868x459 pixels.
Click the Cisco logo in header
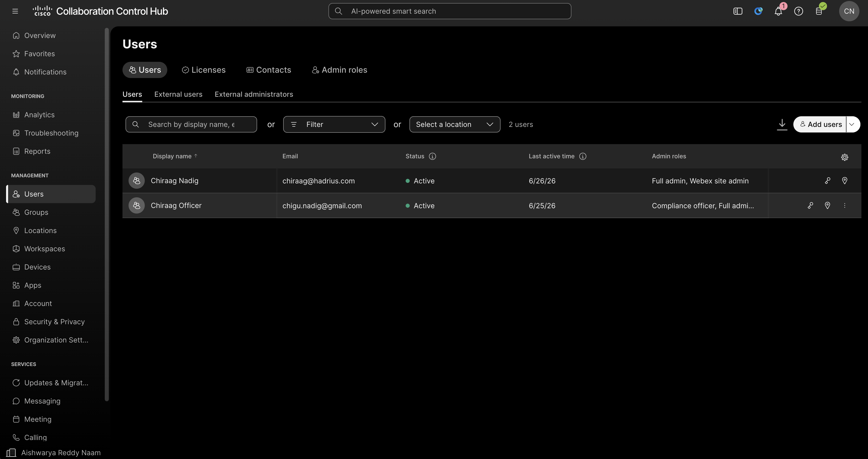coord(42,11)
